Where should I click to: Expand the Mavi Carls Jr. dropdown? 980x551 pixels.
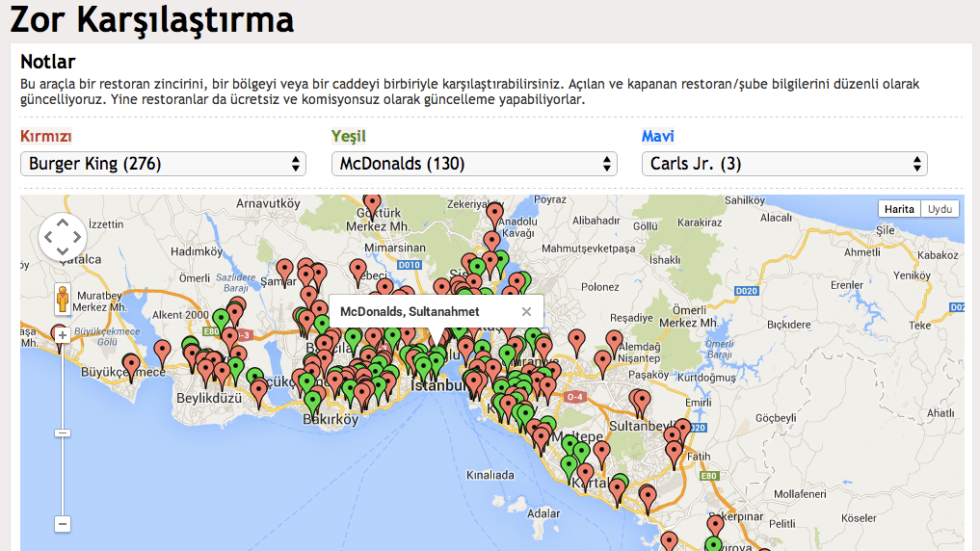click(x=784, y=164)
